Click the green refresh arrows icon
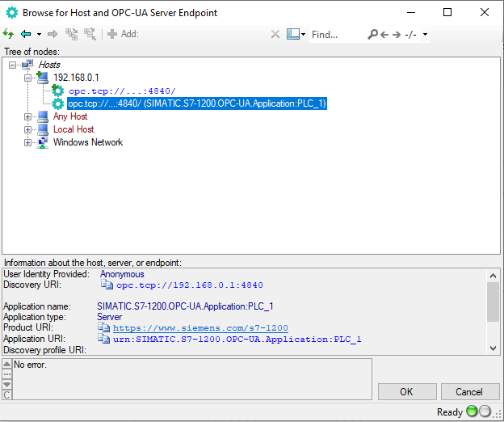Screen dimensions: 504x422 8,34
